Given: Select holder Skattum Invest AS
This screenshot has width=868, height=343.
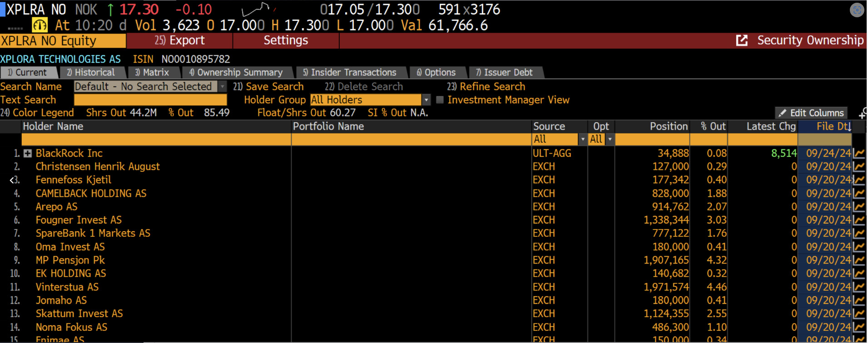Looking at the screenshot, I should click(x=79, y=314).
